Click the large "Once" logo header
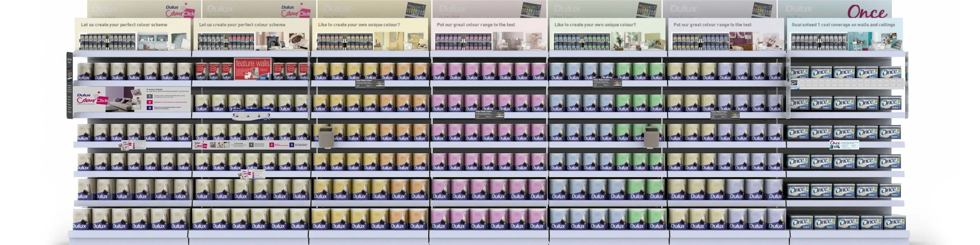Image resolution: width=980 pixels, height=245 pixels. [867, 11]
